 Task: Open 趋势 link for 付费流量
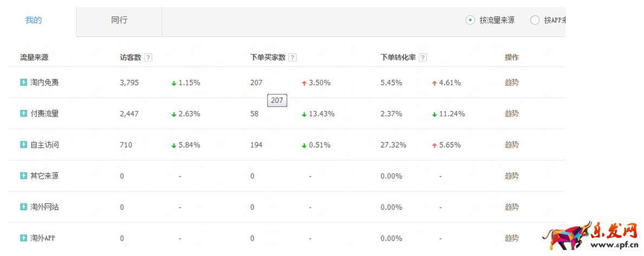tap(511, 114)
